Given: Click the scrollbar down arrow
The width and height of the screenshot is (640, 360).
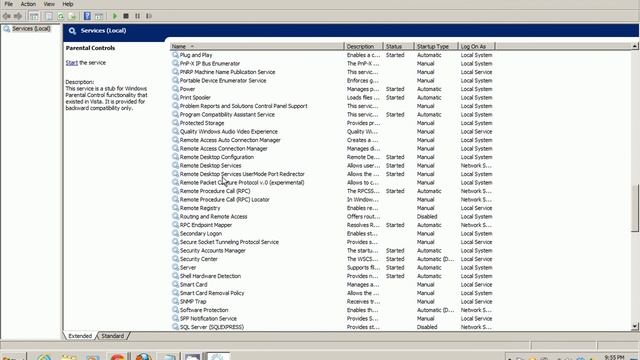Looking at the screenshot, I should (635, 326).
